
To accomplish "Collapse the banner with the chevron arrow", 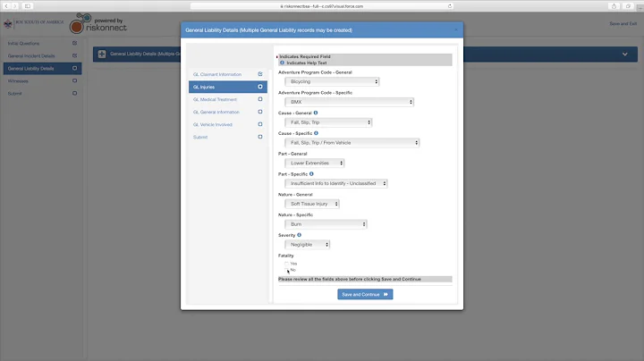I will coord(624,55).
